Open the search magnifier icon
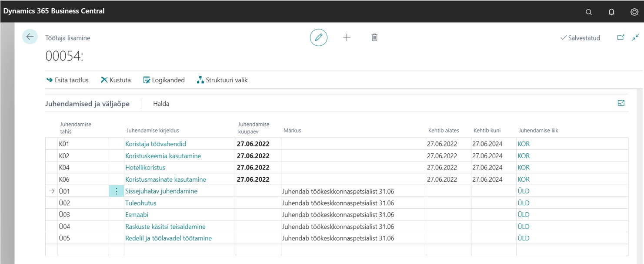The height and width of the screenshot is (264, 644). pyautogui.click(x=589, y=12)
